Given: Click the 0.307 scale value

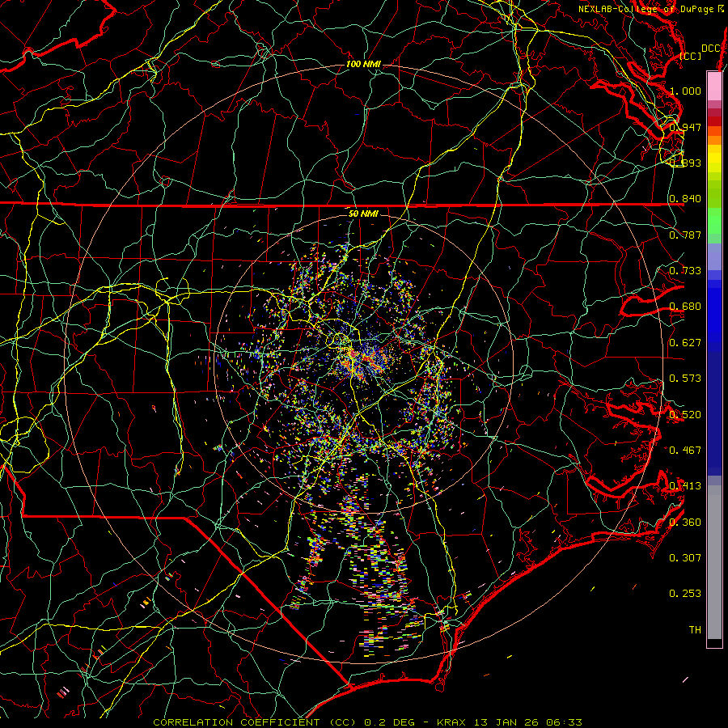Looking at the screenshot, I should point(685,557).
